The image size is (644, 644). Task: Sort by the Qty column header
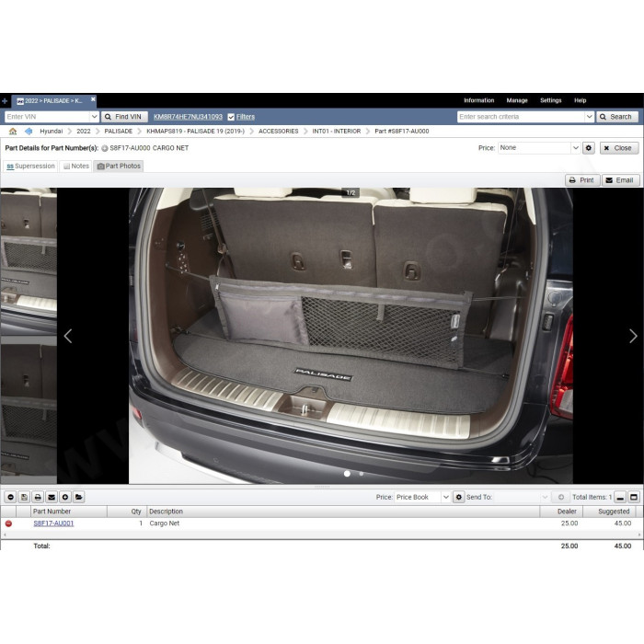coord(127,512)
